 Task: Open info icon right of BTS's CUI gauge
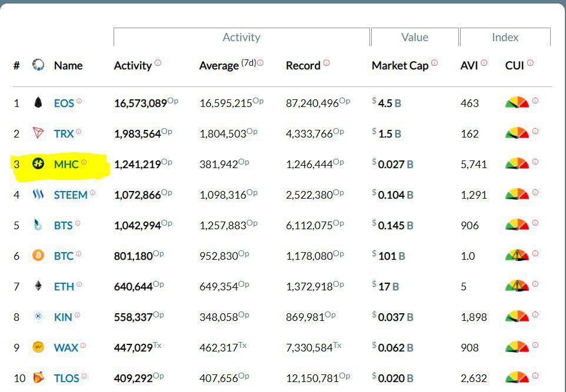[x=535, y=223]
